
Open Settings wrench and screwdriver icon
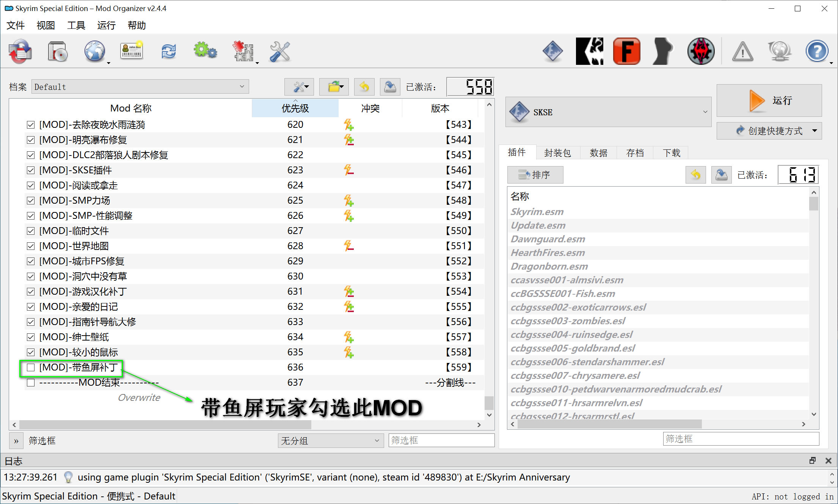pyautogui.click(x=279, y=51)
